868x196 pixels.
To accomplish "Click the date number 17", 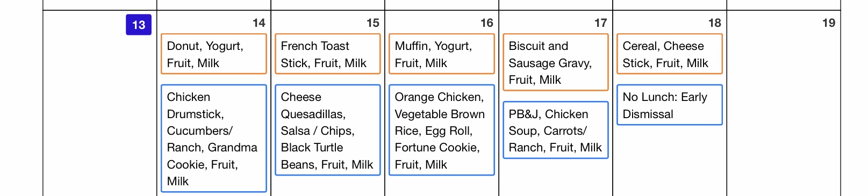I will click(601, 23).
